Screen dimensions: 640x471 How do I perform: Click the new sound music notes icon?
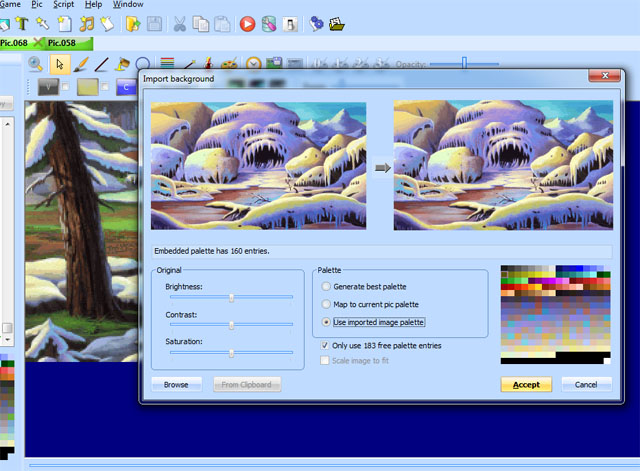(86, 24)
